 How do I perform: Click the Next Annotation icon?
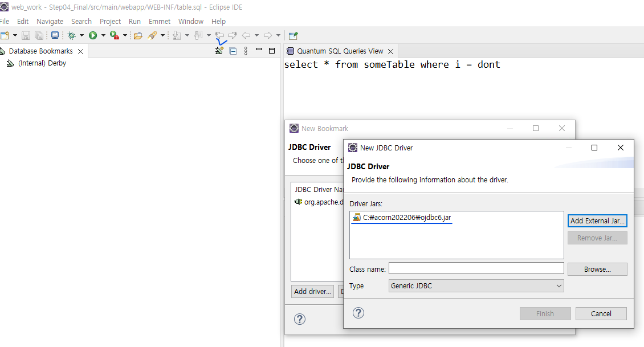click(177, 36)
